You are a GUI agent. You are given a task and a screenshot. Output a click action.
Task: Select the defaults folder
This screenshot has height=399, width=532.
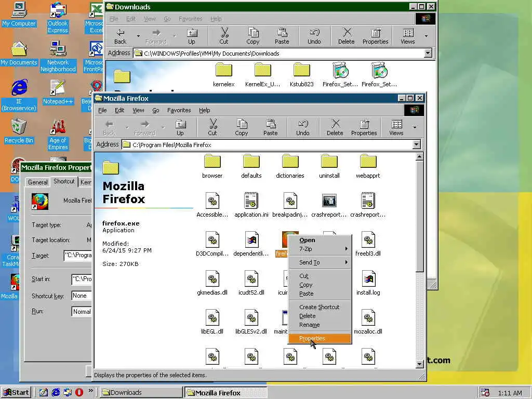point(251,166)
